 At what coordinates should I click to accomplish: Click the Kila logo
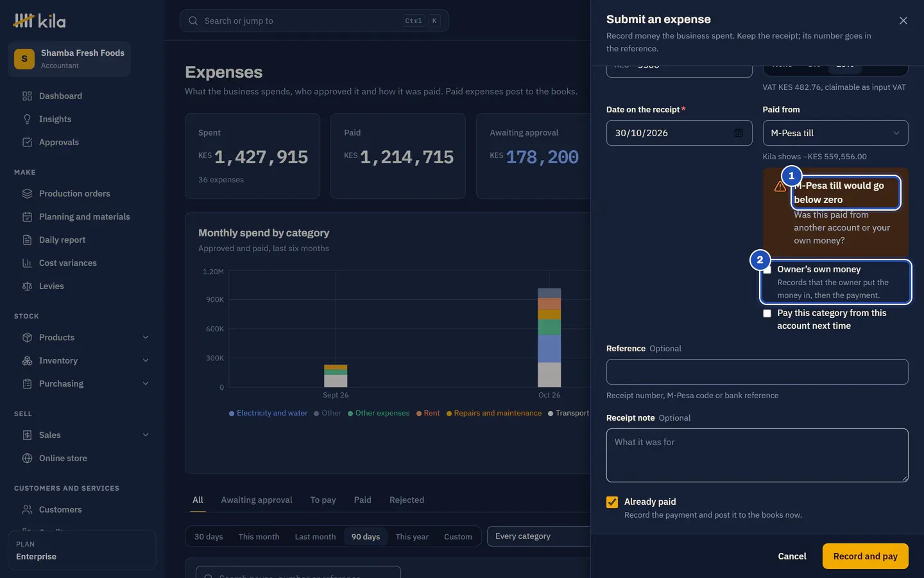pyautogui.click(x=39, y=21)
